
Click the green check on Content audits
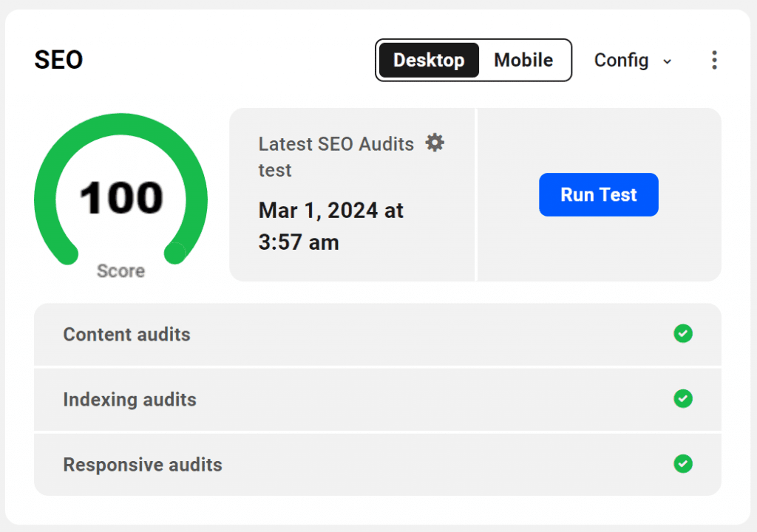coord(682,333)
